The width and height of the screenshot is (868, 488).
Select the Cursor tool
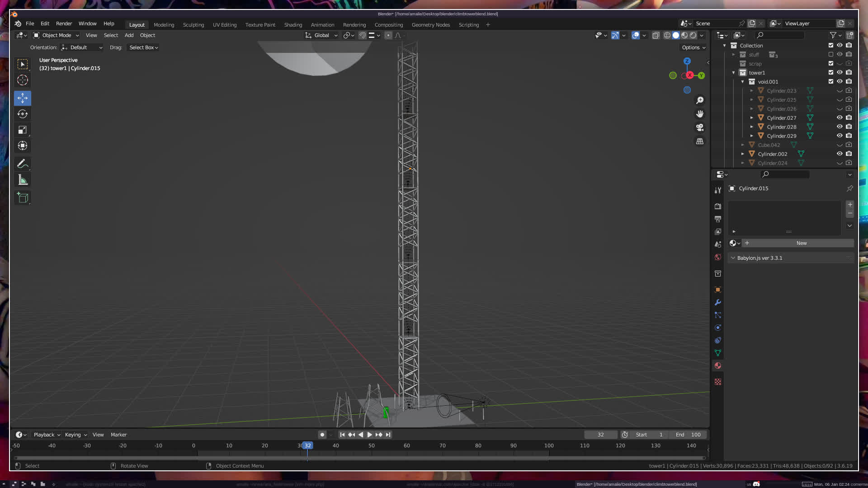(x=23, y=80)
